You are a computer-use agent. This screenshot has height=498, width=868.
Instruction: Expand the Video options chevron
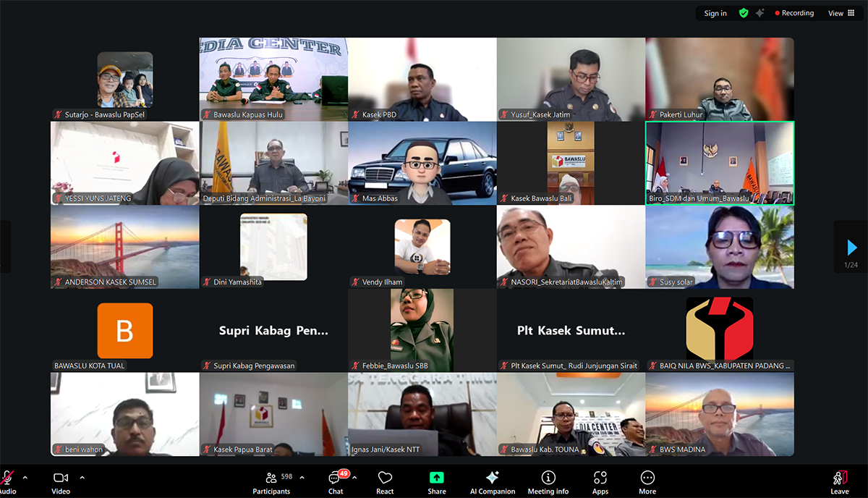(82, 478)
